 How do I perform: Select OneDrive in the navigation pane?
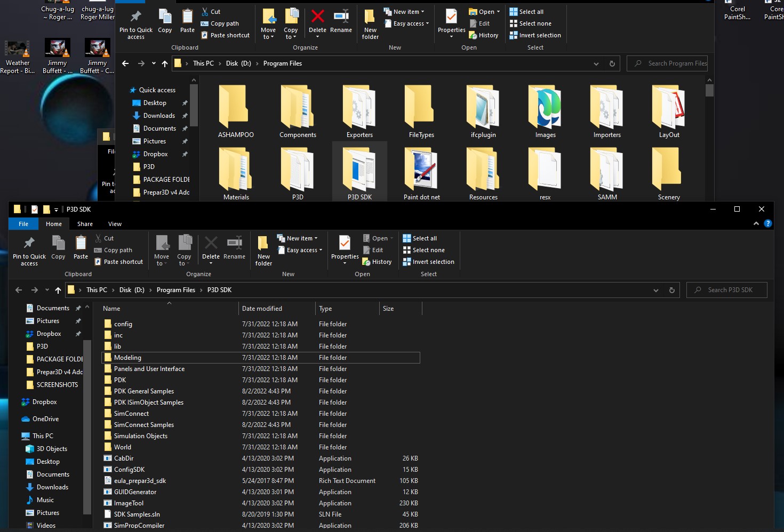click(x=45, y=419)
